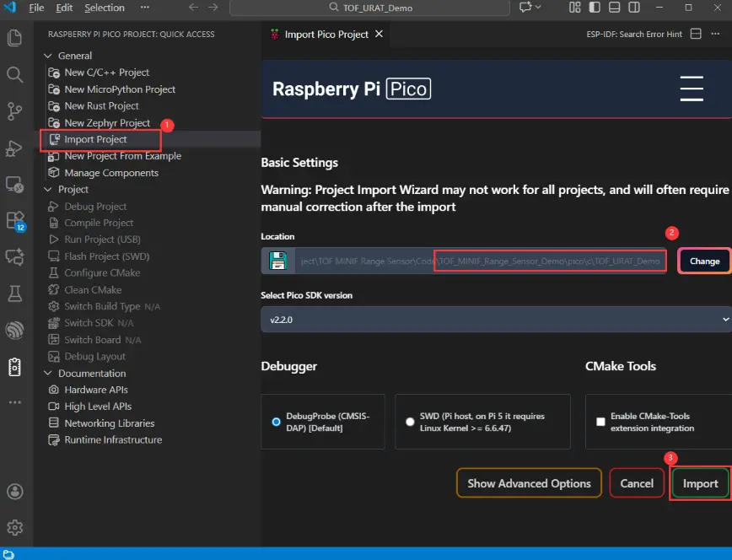Open Source Control view
The height and width of the screenshot is (560, 732).
[x=15, y=111]
